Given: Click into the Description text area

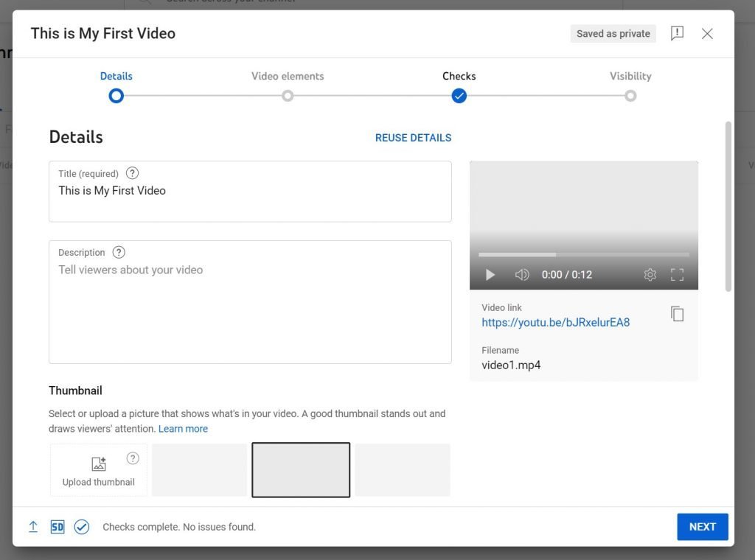Looking at the screenshot, I should click(x=250, y=309).
